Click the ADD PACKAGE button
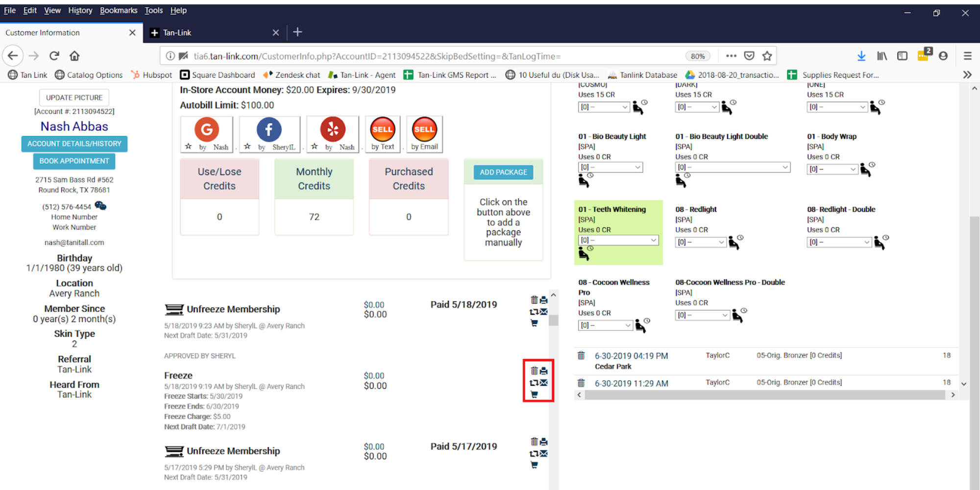The image size is (980, 490). [503, 172]
